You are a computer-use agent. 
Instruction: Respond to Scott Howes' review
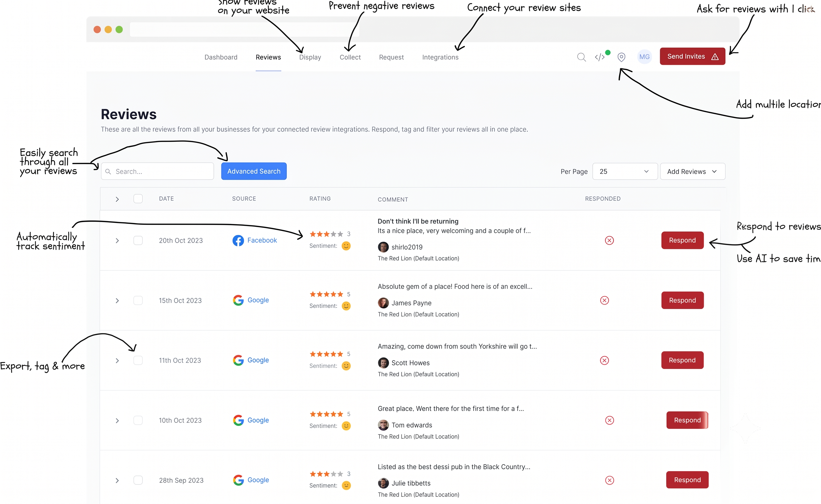click(682, 360)
